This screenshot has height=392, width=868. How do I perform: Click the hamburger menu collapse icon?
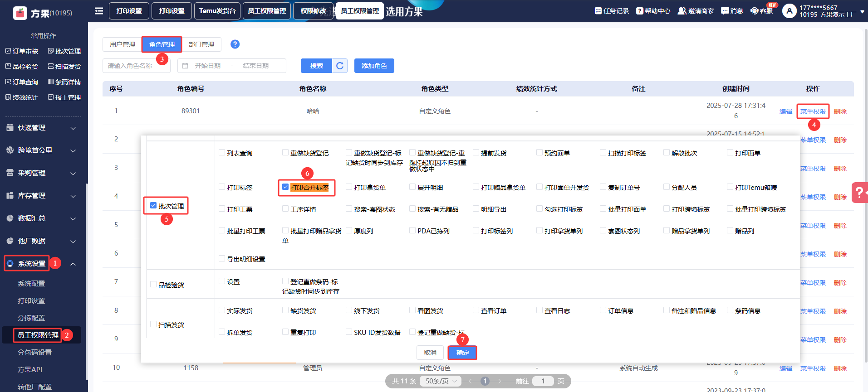pos(98,11)
